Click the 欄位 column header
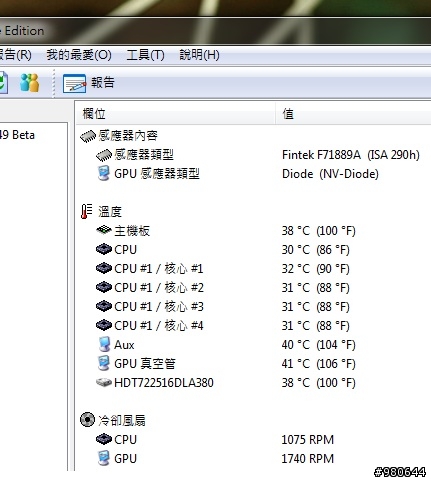Viewport: 431px width, 480px height. pyautogui.click(x=94, y=114)
